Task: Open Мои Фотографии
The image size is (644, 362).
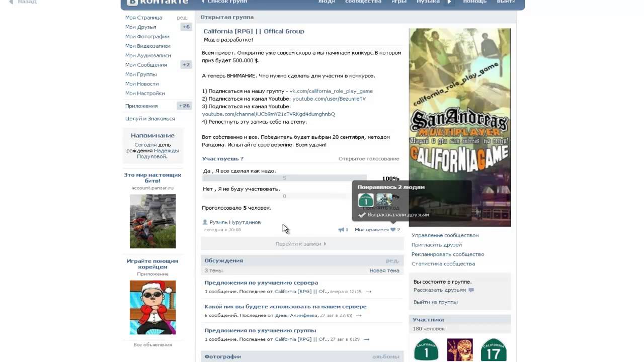Action: point(147,37)
